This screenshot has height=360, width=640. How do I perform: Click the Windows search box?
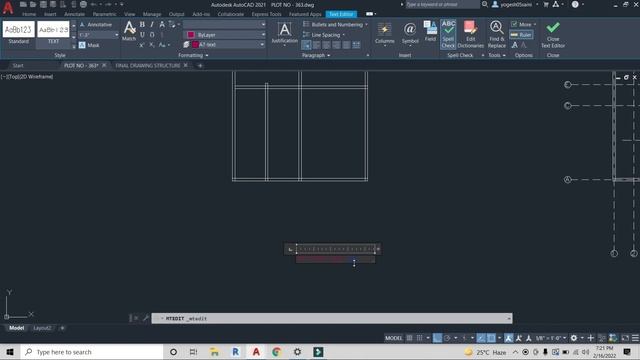click(92, 352)
